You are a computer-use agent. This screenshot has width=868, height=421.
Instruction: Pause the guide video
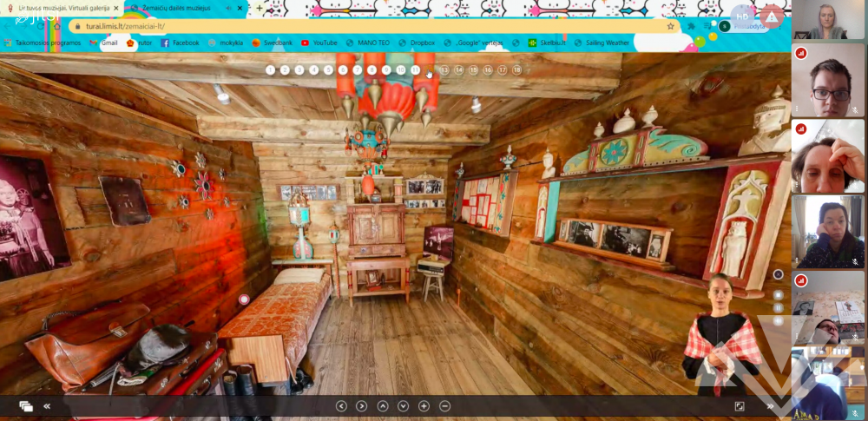click(x=779, y=308)
